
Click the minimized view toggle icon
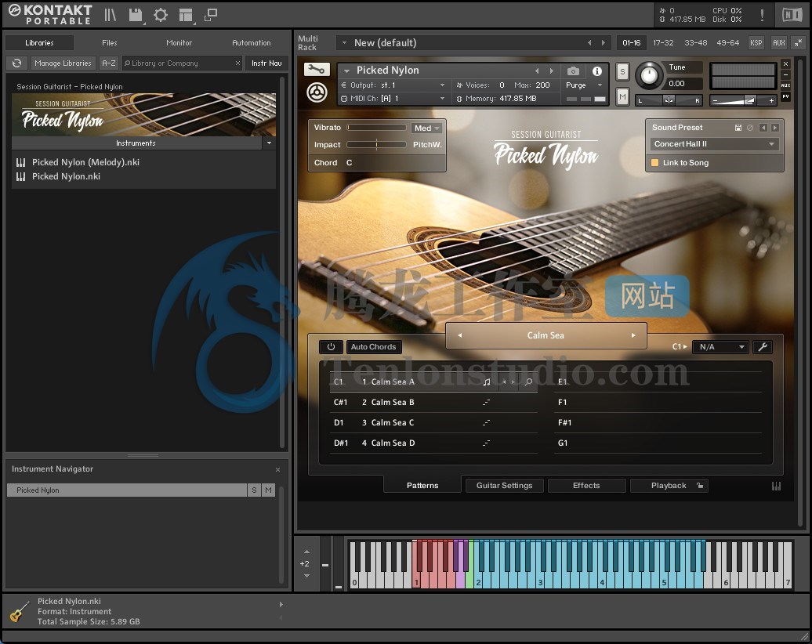pyautogui.click(x=210, y=15)
